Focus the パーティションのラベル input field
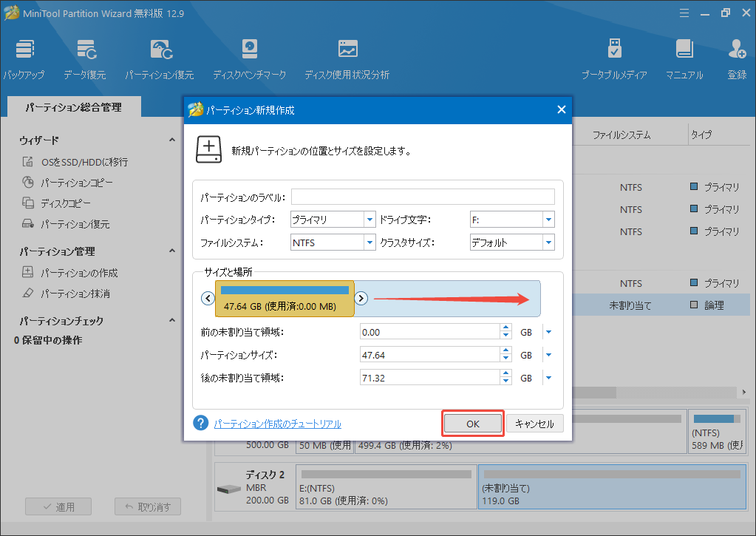Viewport: 756px width, 536px height. 423,197
